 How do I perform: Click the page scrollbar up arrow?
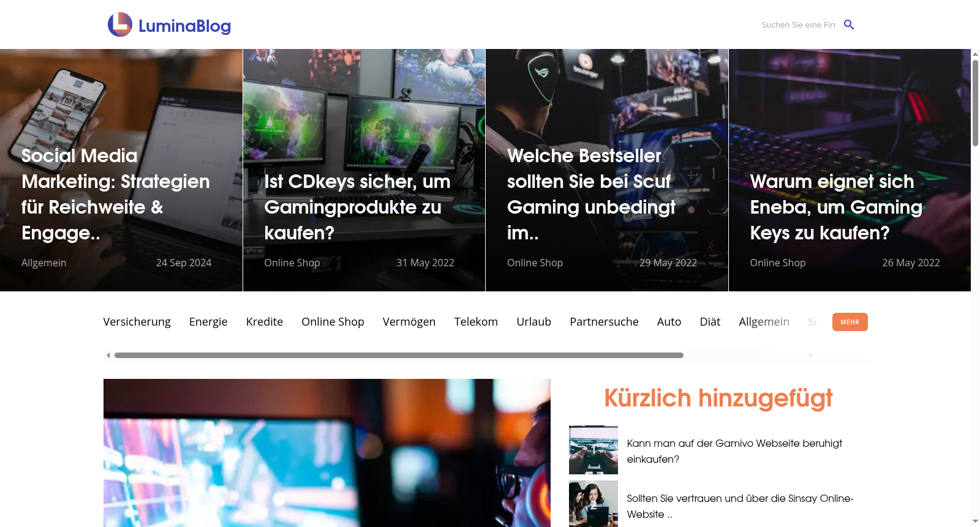[x=975, y=54]
